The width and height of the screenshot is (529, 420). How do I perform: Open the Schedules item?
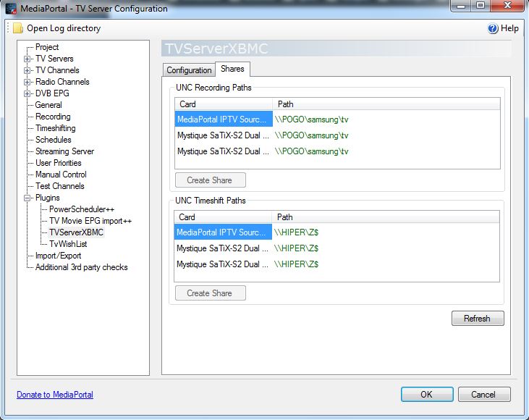point(54,140)
